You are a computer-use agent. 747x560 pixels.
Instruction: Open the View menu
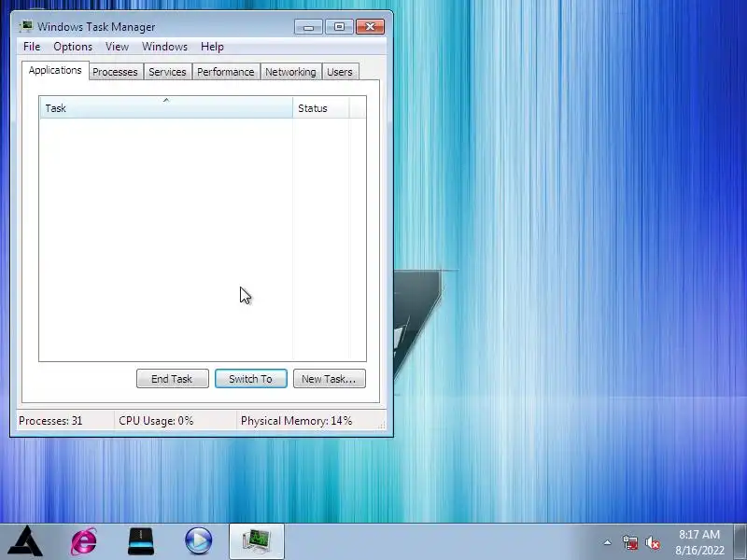[117, 47]
